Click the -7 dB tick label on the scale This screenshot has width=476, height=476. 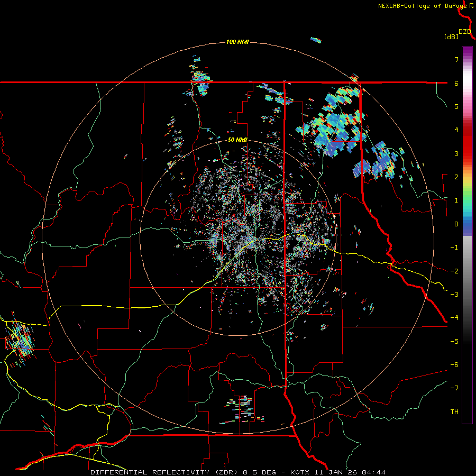454,388
